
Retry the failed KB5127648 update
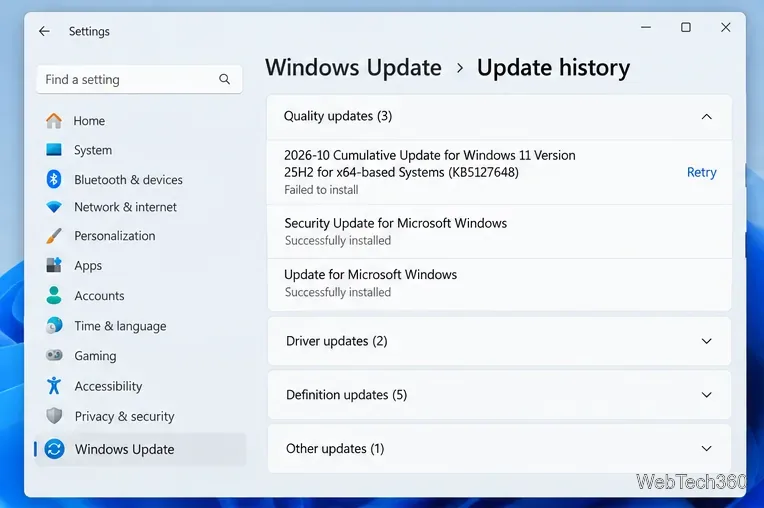pos(701,172)
